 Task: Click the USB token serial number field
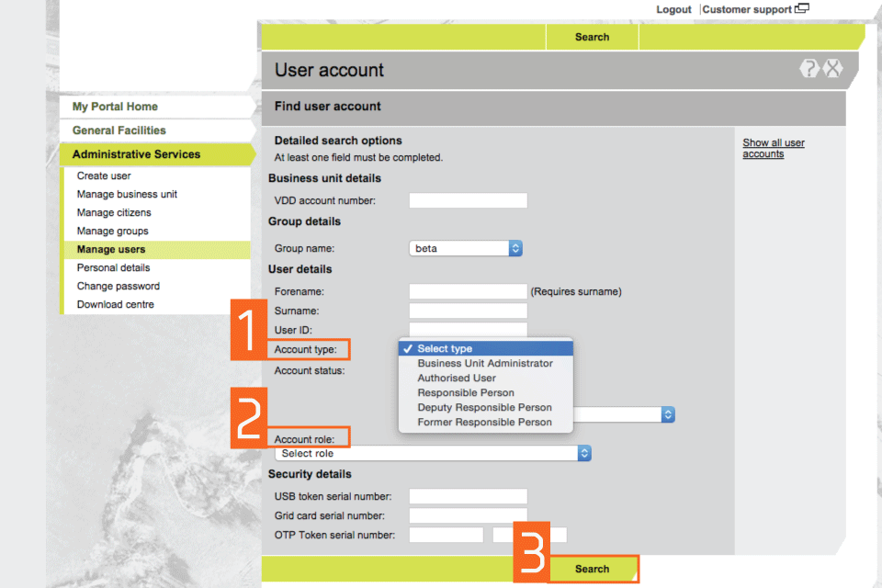point(468,496)
